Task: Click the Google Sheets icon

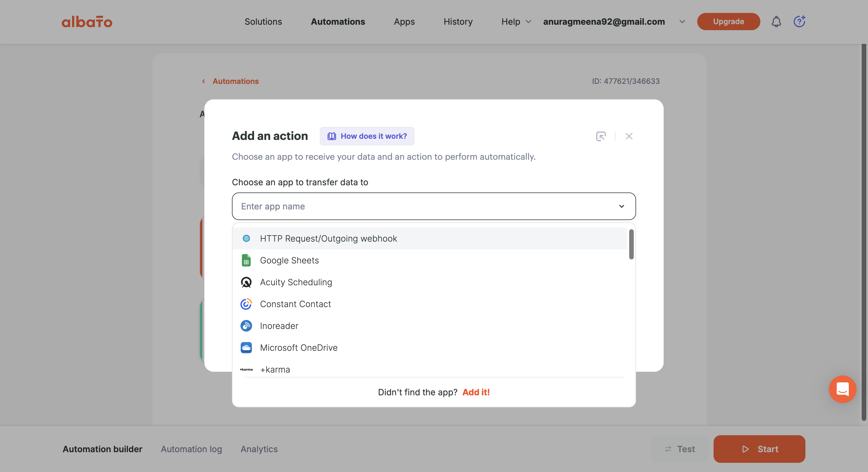Action: (246, 260)
